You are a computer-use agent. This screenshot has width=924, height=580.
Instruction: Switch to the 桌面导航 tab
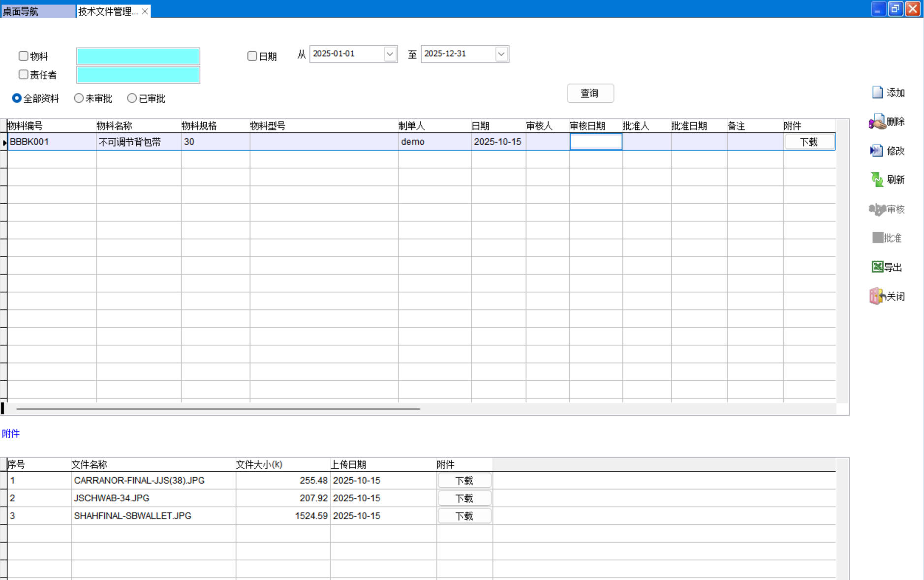[37, 11]
